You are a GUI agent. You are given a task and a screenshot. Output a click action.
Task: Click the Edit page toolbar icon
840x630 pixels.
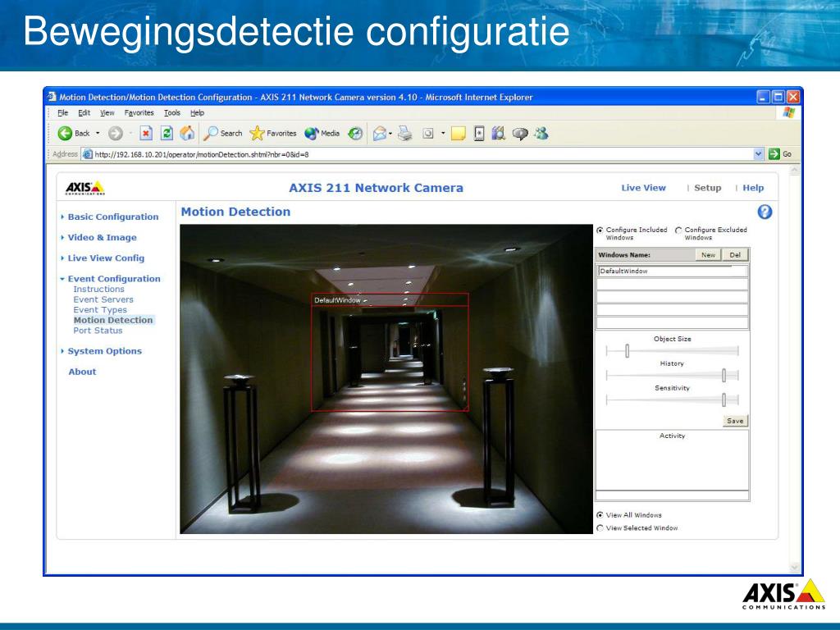click(428, 134)
